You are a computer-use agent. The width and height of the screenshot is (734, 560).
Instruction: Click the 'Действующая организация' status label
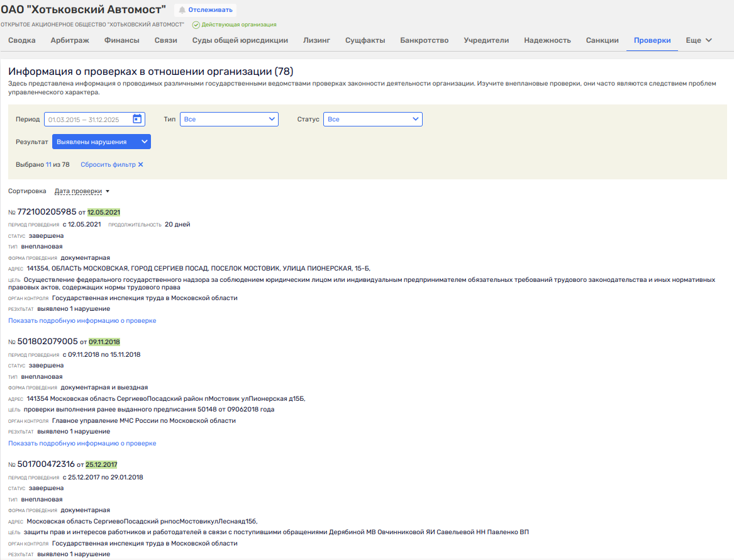(x=239, y=25)
